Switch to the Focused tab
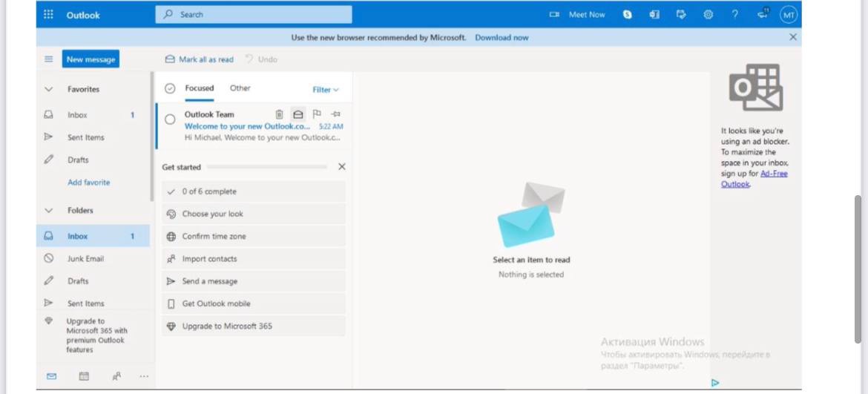868x394 pixels. (x=200, y=88)
